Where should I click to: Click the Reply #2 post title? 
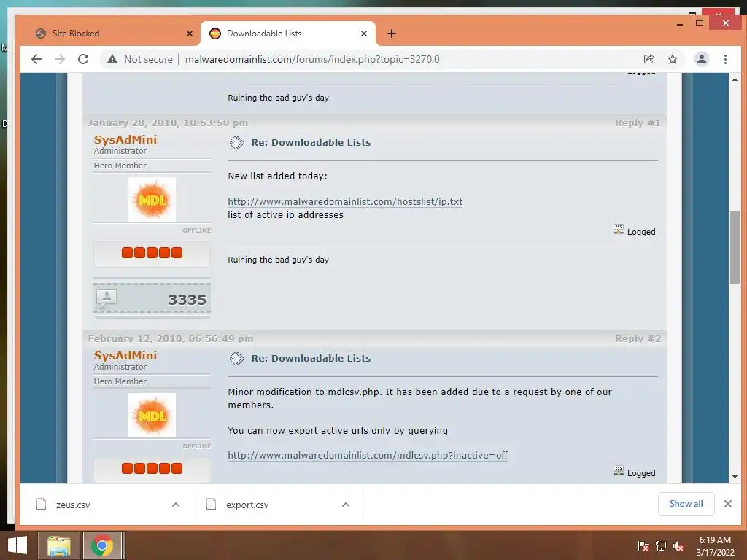(x=311, y=358)
